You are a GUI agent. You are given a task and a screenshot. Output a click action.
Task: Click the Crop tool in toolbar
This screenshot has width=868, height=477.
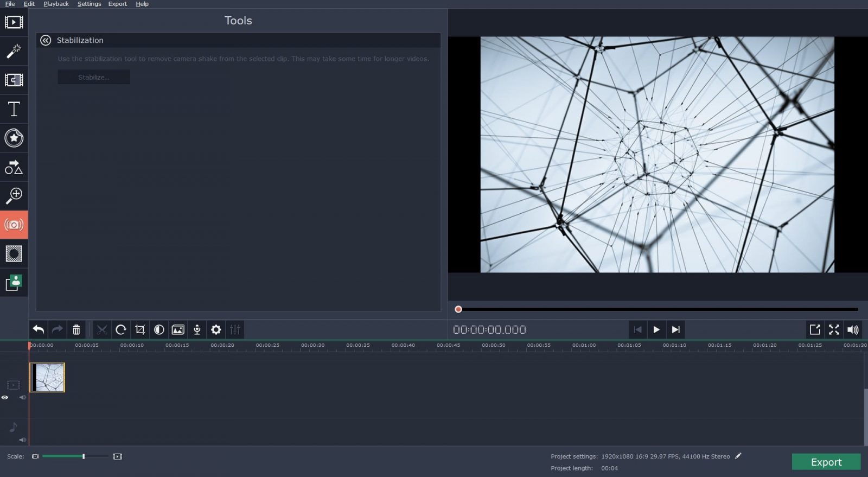tap(140, 329)
